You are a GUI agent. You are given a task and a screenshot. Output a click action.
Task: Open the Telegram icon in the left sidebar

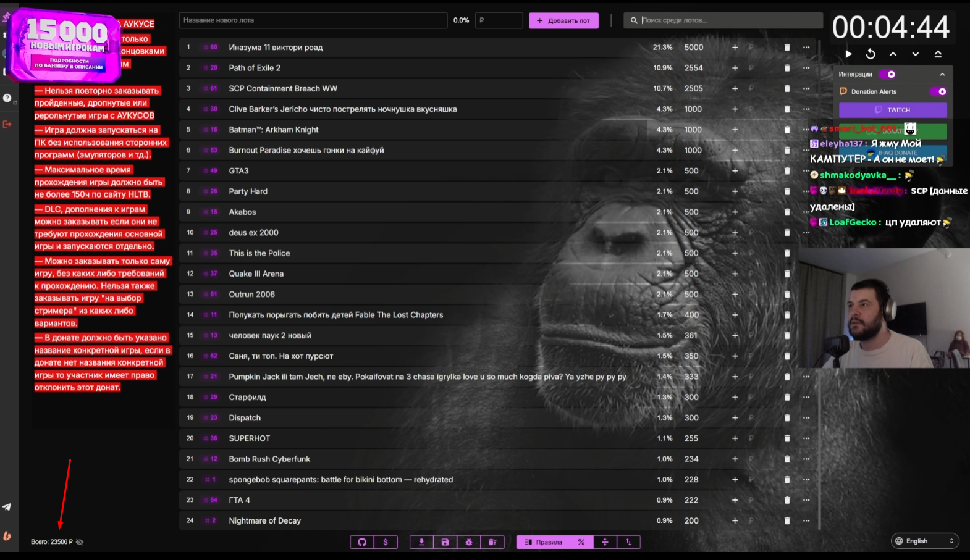[7, 507]
